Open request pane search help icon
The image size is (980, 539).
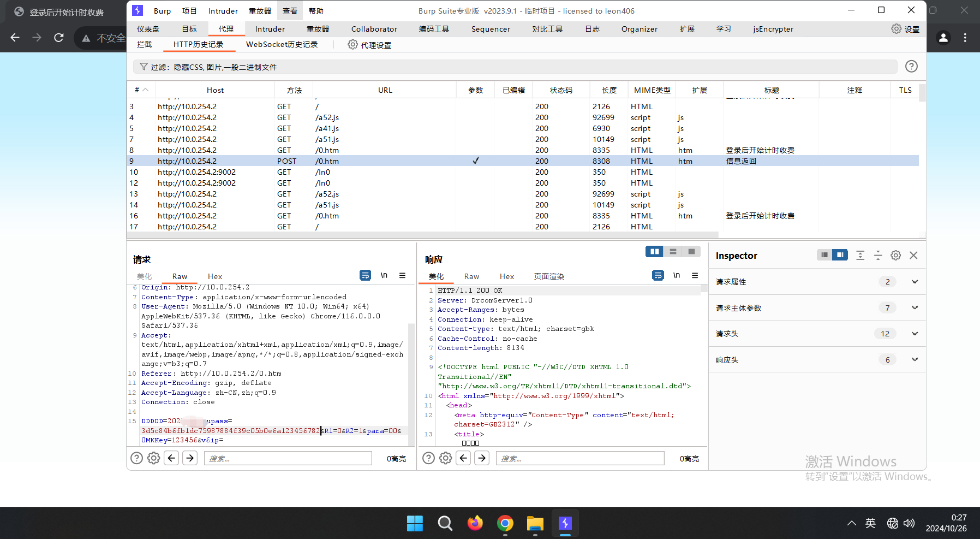(136, 458)
